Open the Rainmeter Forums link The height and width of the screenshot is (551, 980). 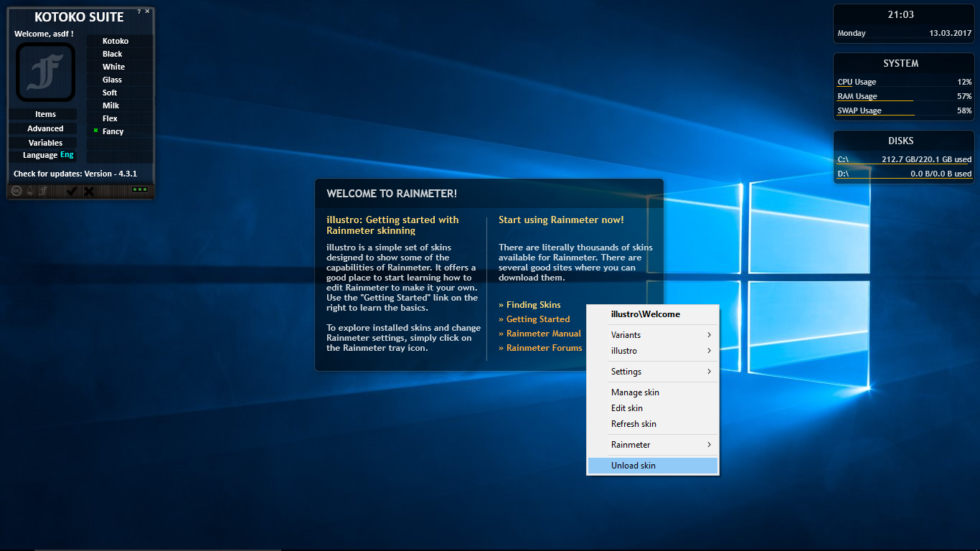tap(540, 348)
